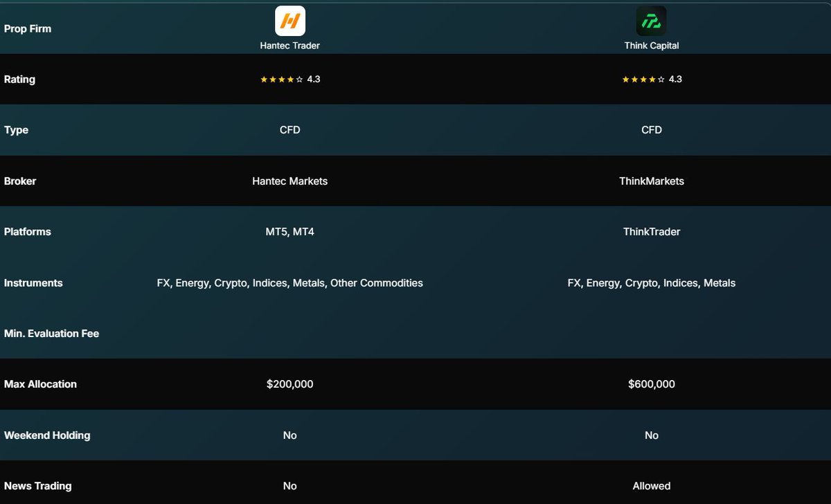Select the first star in Think Capital rating
Screen dimensions: 831x504
click(x=625, y=78)
